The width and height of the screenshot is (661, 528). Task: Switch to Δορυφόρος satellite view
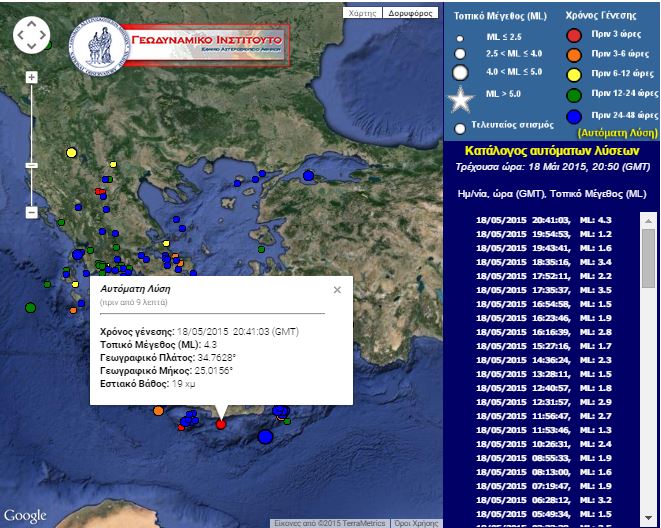[x=410, y=13]
